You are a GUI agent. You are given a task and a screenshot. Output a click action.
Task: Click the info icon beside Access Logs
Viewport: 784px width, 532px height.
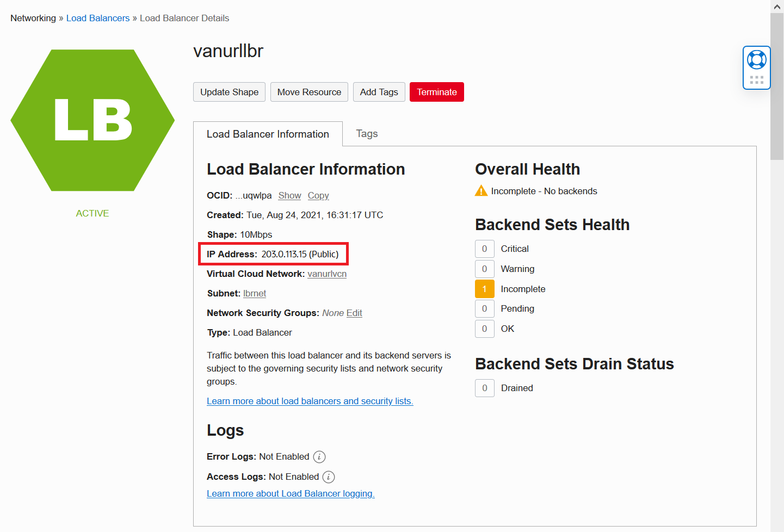329,477
